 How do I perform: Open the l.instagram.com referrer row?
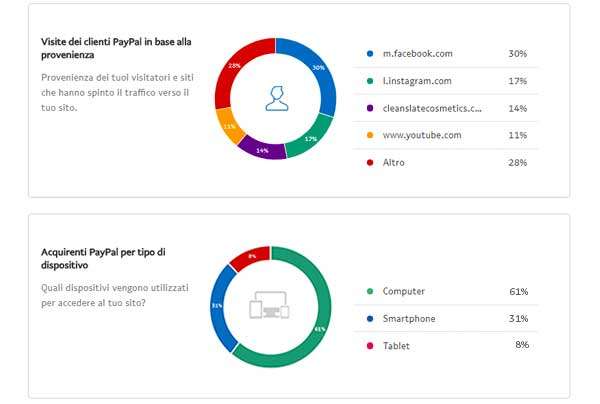[420, 80]
